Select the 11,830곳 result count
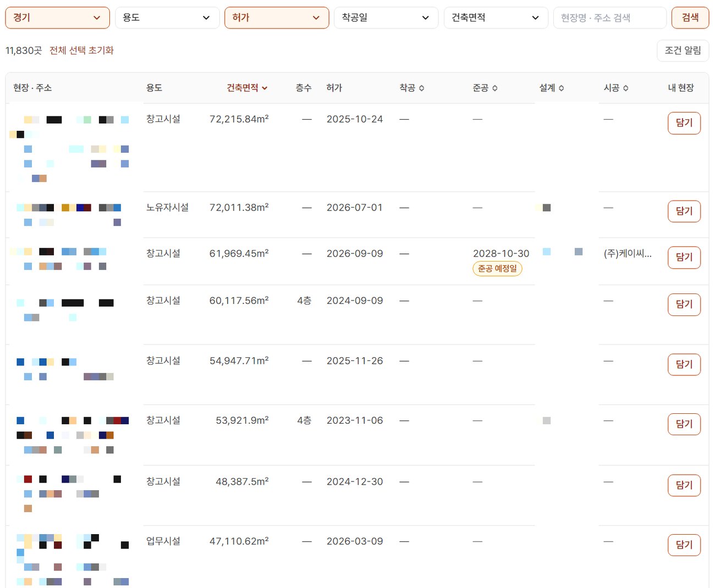 [24, 51]
